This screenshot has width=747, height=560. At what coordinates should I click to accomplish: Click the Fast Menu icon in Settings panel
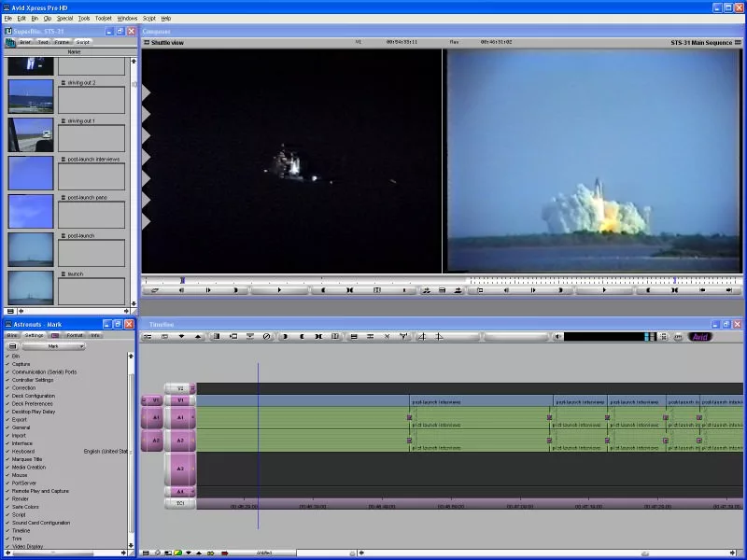pos(12,346)
